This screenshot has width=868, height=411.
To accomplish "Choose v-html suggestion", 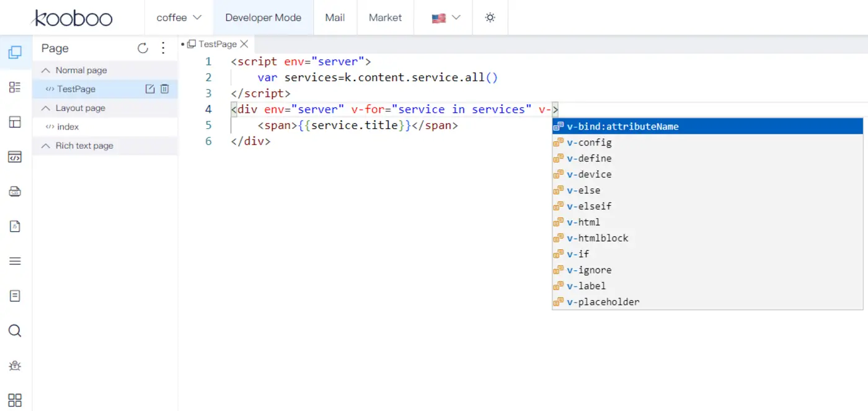I will [x=707, y=222].
